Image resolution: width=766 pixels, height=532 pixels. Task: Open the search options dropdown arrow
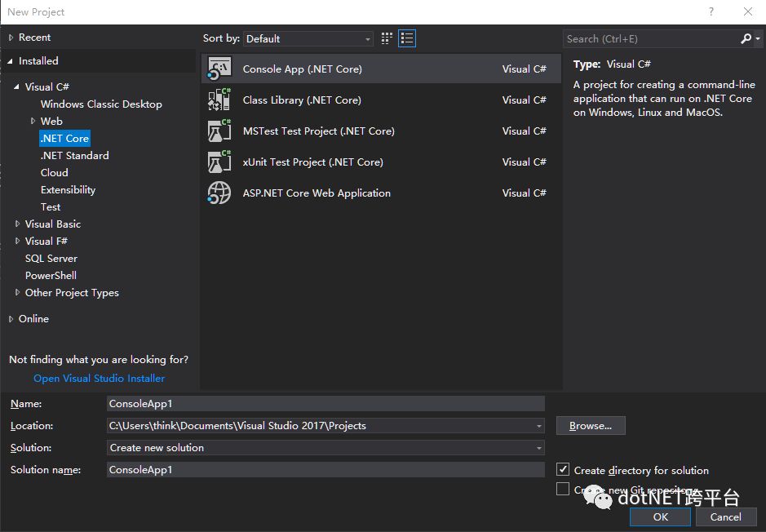758,38
